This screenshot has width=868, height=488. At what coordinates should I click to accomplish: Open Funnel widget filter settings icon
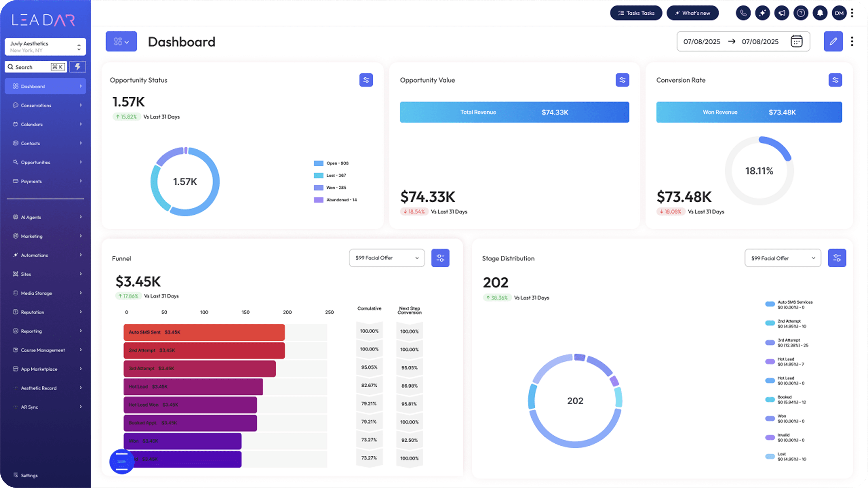point(440,258)
